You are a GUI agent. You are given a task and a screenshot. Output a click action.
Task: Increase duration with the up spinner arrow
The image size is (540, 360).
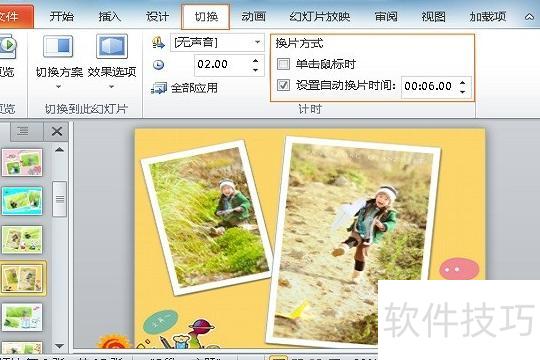click(255, 61)
